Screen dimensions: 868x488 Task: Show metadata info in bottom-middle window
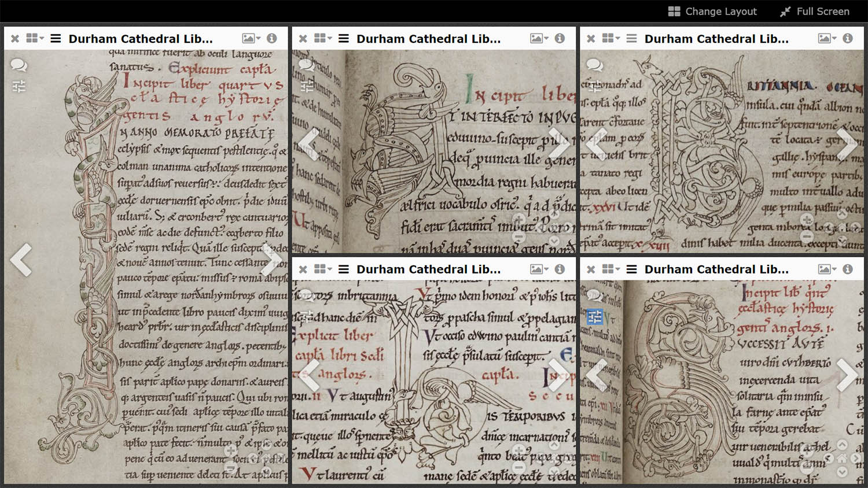tap(560, 269)
